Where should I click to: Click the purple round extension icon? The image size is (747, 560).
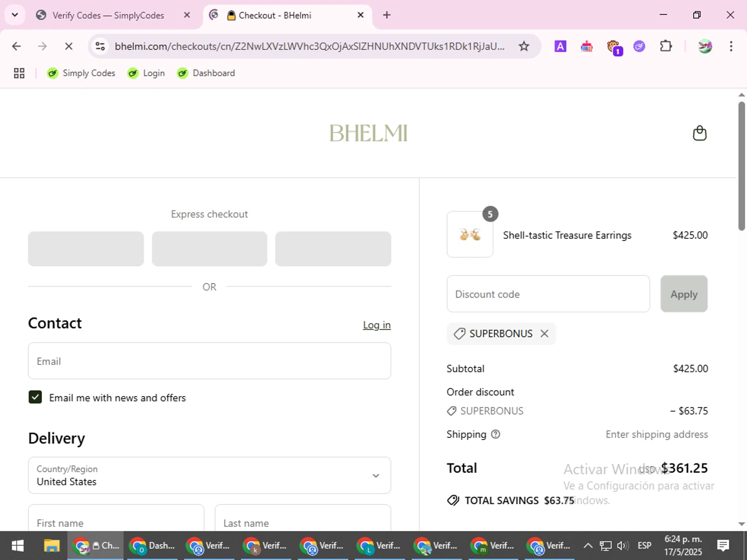tap(639, 46)
